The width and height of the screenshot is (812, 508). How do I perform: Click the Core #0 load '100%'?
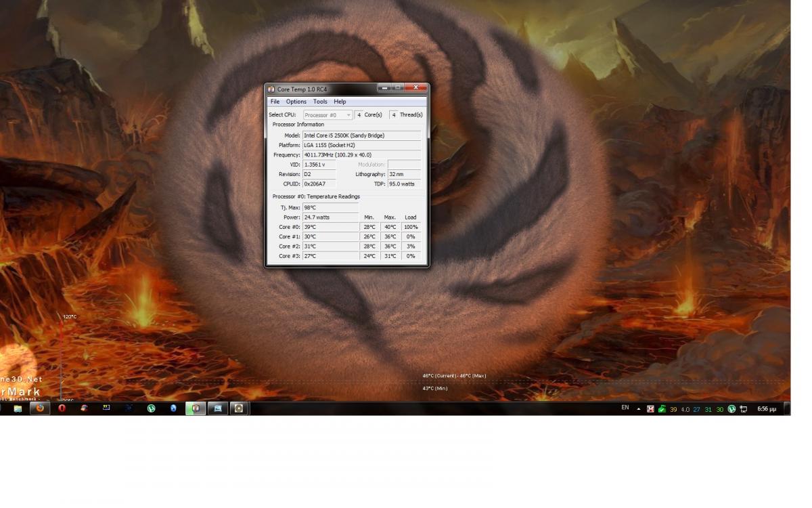(411, 227)
